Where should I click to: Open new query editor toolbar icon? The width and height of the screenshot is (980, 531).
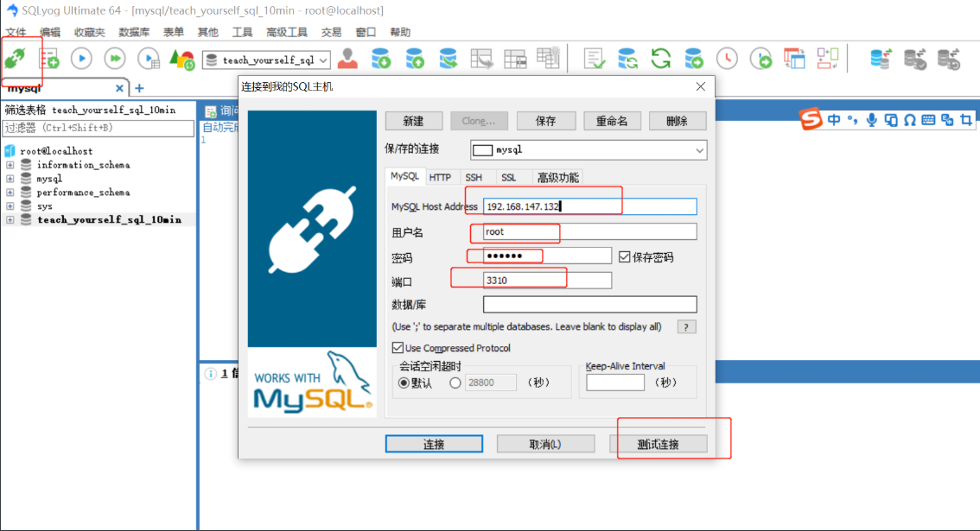(48, 59)
